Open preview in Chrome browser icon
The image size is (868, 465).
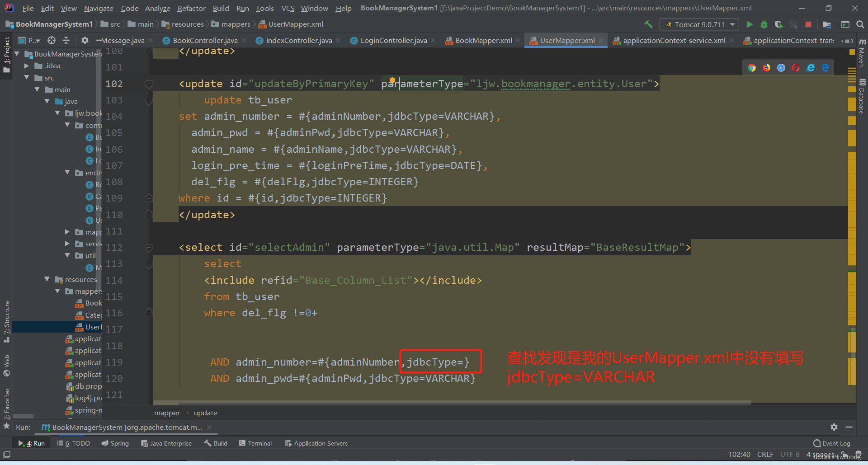(752, 67)
